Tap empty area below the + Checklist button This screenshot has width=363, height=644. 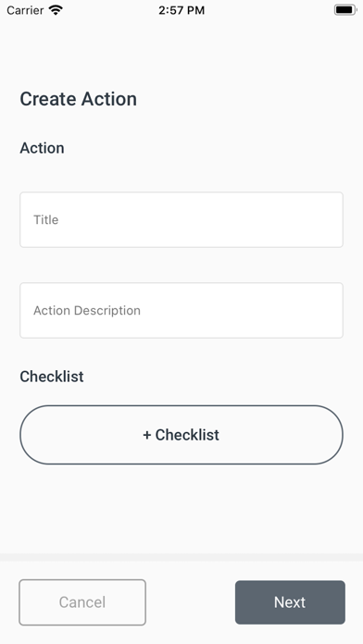click(x=181, y=509)
